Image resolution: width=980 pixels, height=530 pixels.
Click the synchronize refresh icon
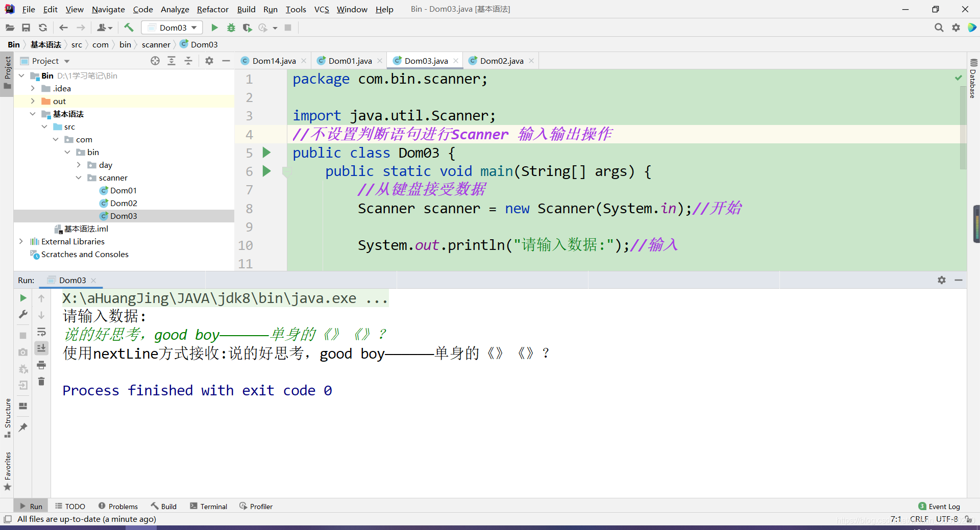(x=43, y=28)
